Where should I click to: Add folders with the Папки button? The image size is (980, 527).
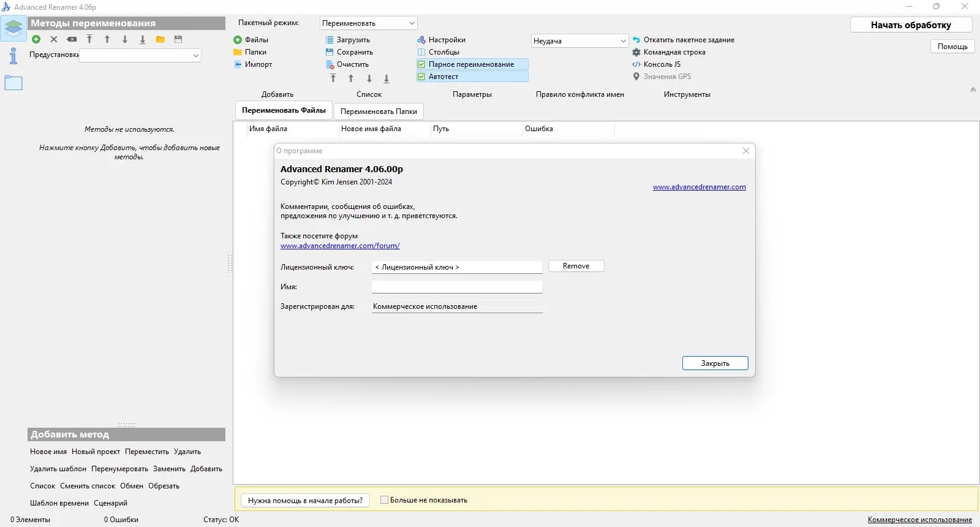tap(250, 52)
